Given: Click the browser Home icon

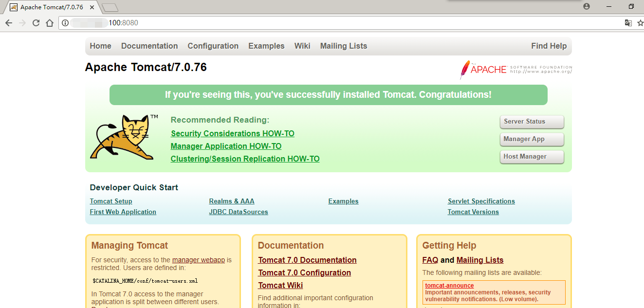Looking at the screenshot, I should [50, 23].
